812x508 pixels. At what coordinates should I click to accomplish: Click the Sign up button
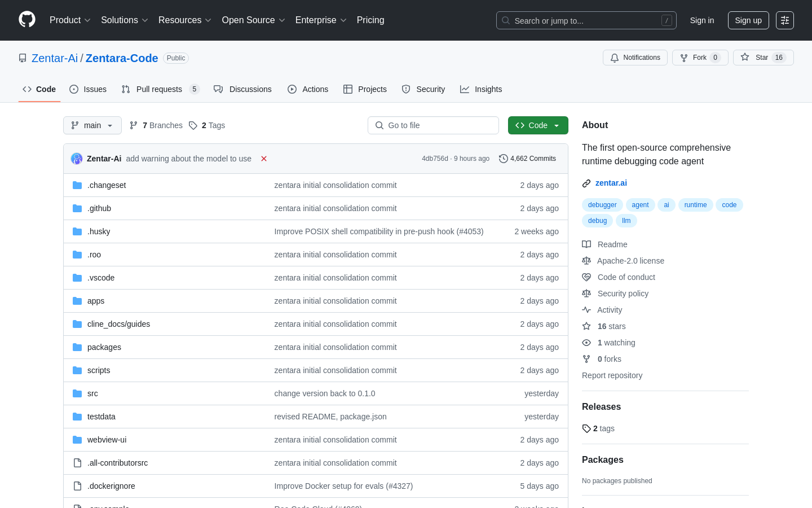tap(748, 20)
